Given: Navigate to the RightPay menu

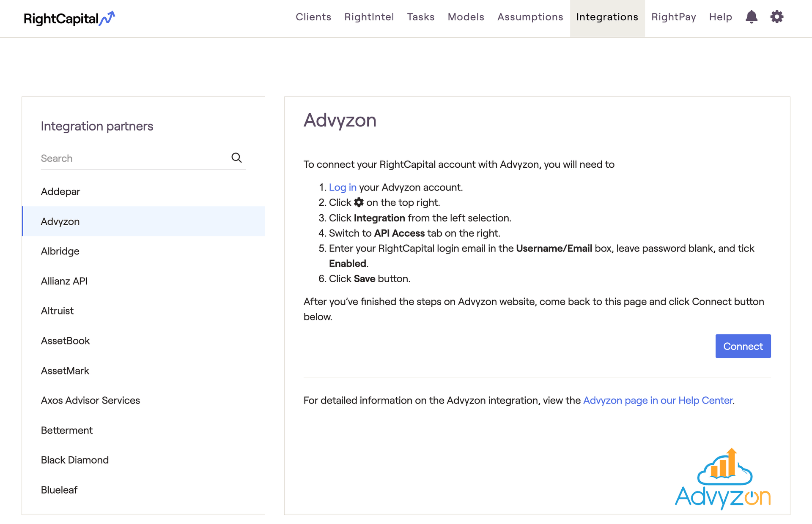Looking at the screenshot, I should [673, 17].
